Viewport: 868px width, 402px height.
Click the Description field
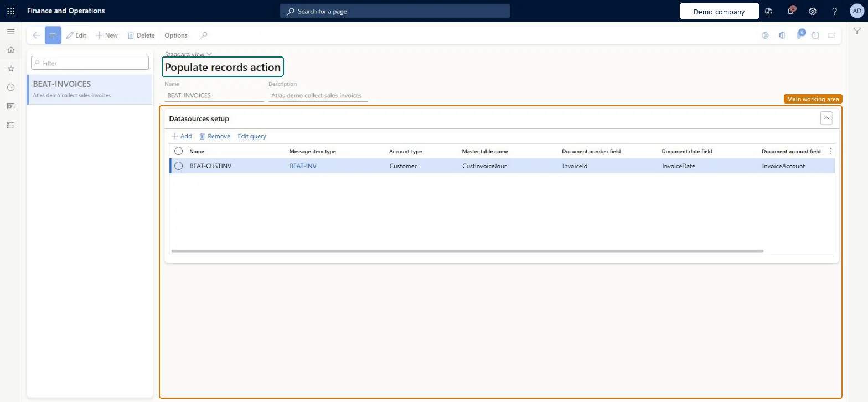point(318,95)
